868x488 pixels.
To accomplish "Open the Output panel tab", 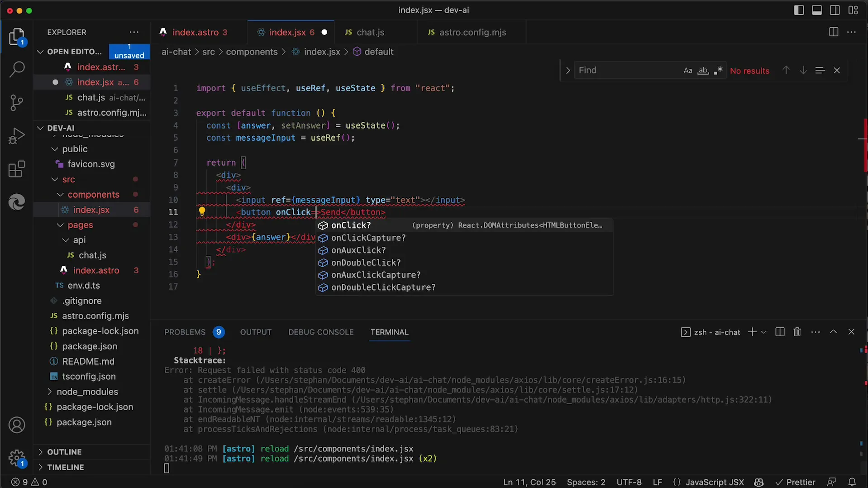I will point(256,332).
